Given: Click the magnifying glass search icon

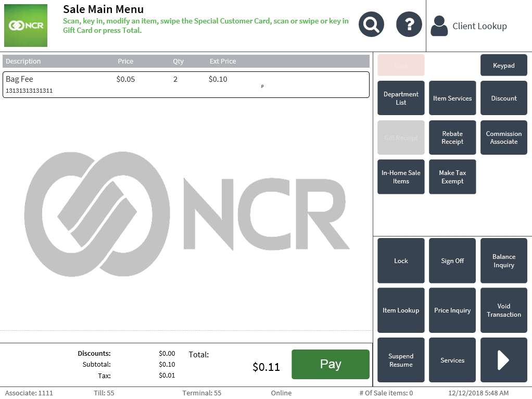Looking at the screenshot, I should click(x=371, y=24).
